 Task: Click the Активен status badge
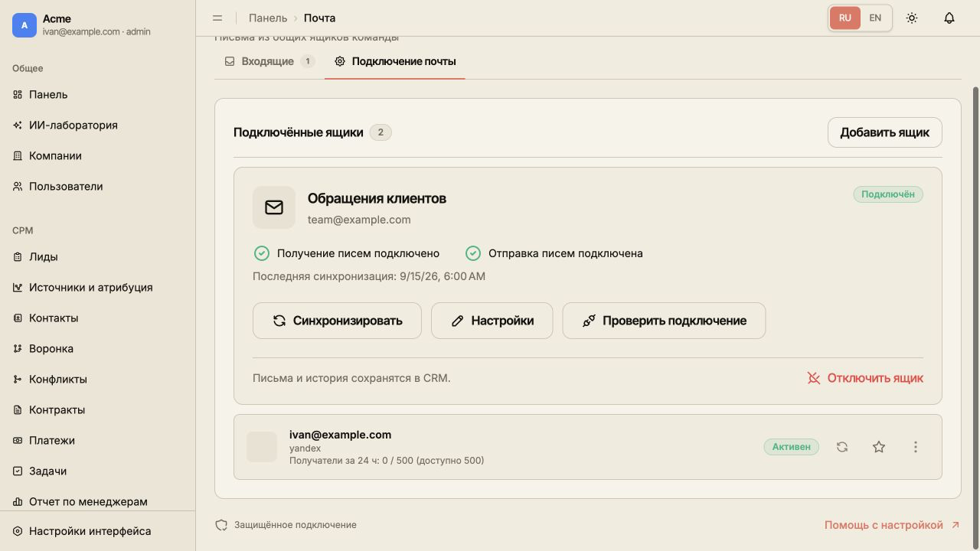[792, 447]
